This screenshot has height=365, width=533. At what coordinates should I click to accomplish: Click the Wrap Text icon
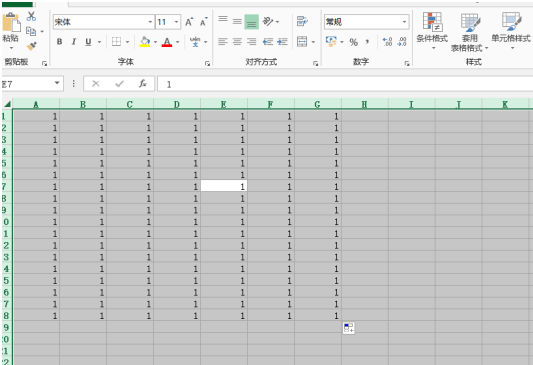point(302,21)
